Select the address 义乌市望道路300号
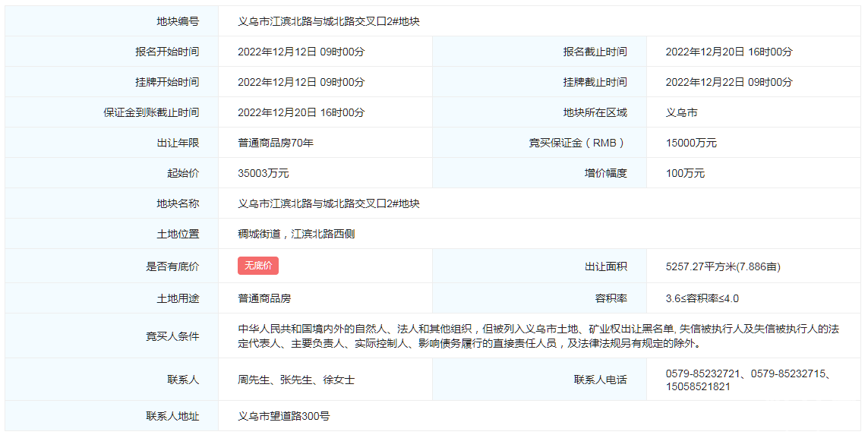Screen dimensions: 868x438 point(283,416)
